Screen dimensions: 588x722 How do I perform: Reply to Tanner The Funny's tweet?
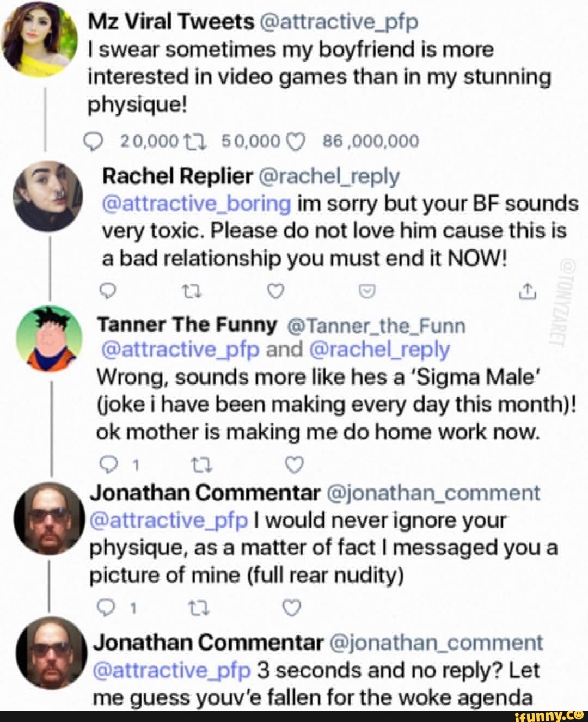(x=109, y=463)
